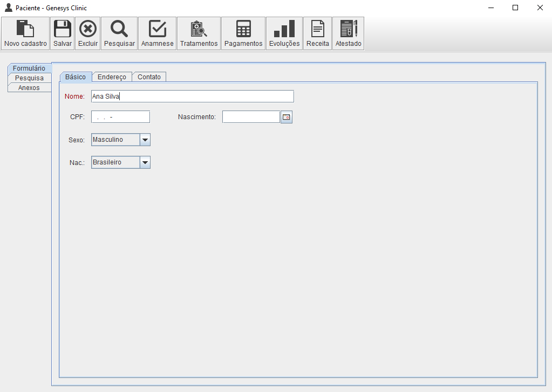Select the Pesquisa side tab
552x392 pixels.
(30, 78)
